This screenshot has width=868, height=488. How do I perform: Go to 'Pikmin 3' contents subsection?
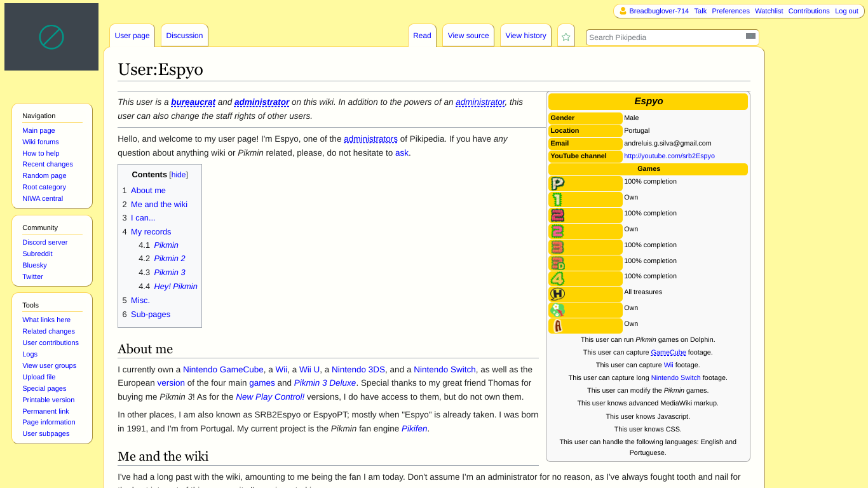(x=170, y=273)
